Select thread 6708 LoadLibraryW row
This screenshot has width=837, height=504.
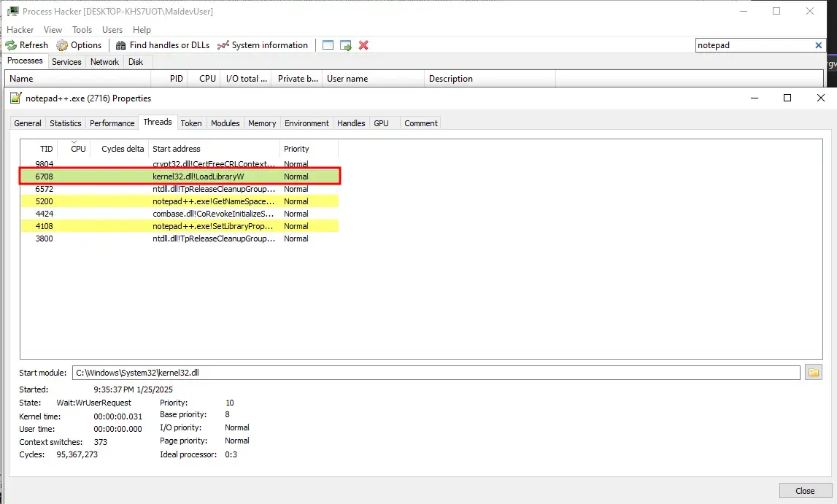click(x=179, y=177)
